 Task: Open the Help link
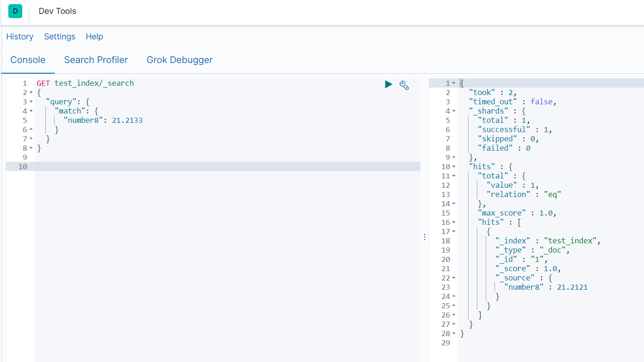[x=94, y=37]
